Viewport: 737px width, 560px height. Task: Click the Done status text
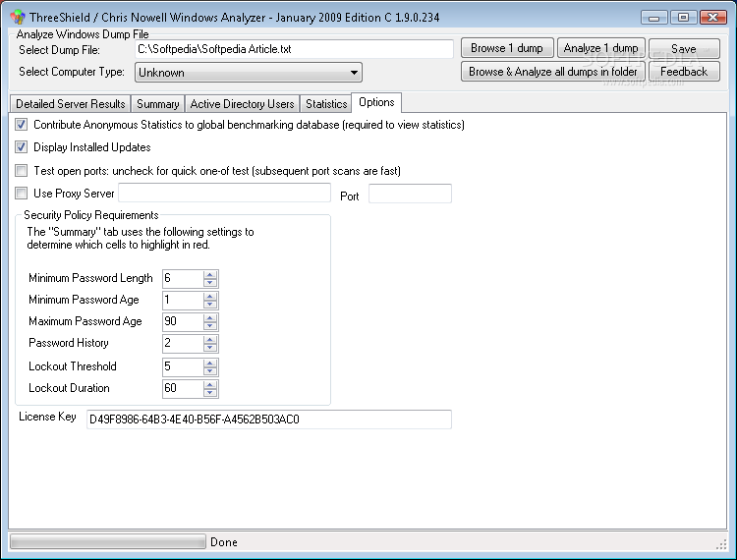[x=224, y=542]
